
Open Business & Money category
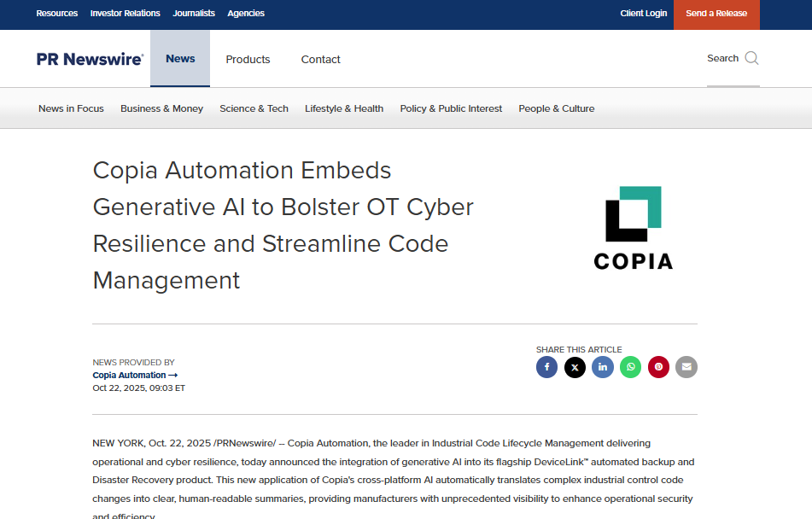161,108
